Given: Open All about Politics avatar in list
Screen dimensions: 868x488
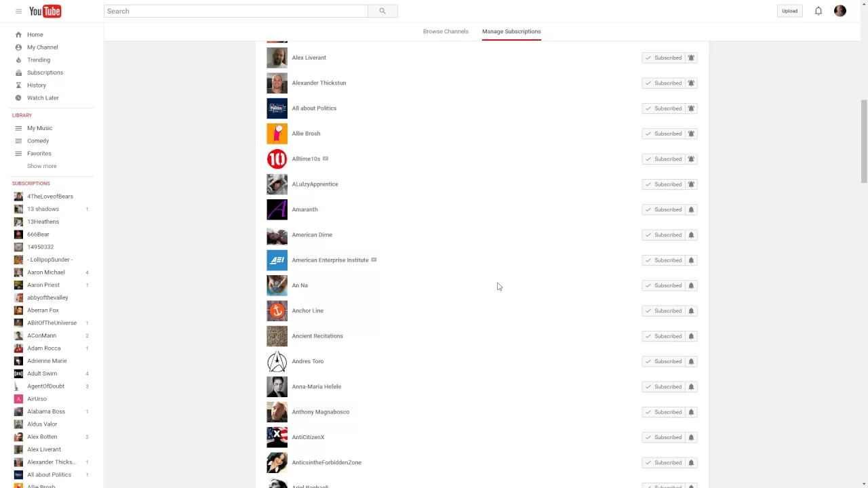Looking at the screenshot, I should click(277, 108).
